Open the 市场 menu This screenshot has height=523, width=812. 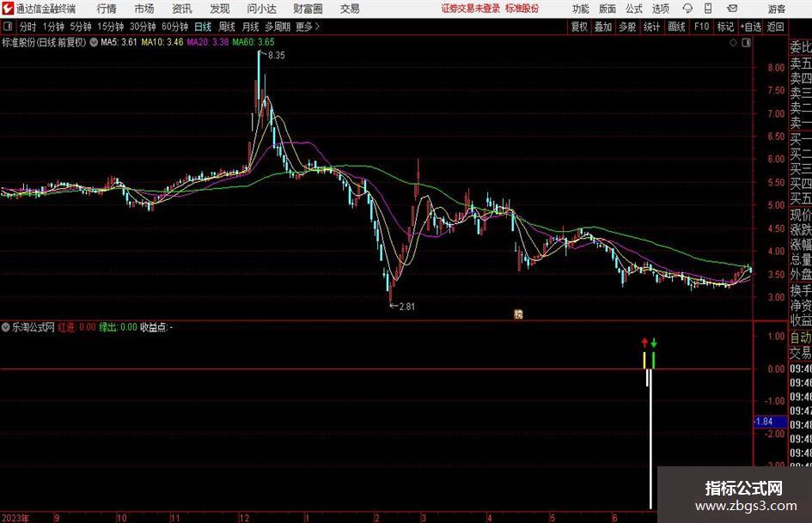pyautogui.click(x=144, y=9)
